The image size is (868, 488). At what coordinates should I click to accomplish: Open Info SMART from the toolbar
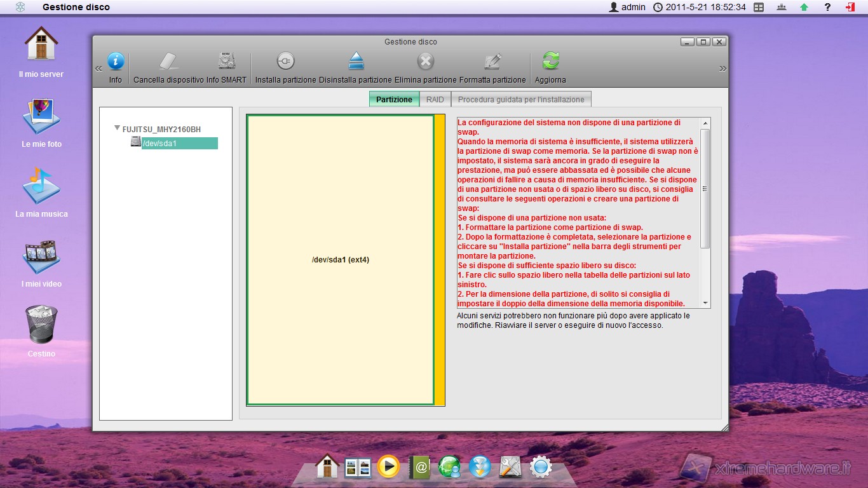[227, 62]
